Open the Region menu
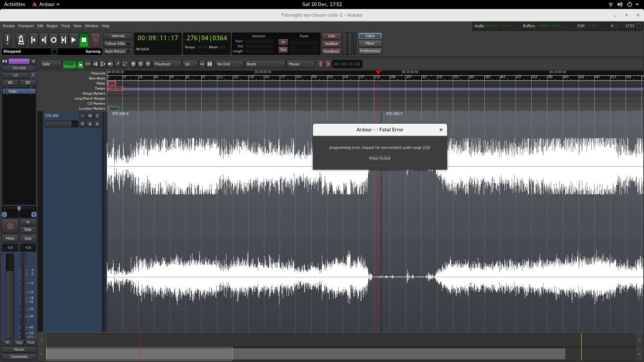The width and height of the screenshot is (644, 362). tap(52, 26)
